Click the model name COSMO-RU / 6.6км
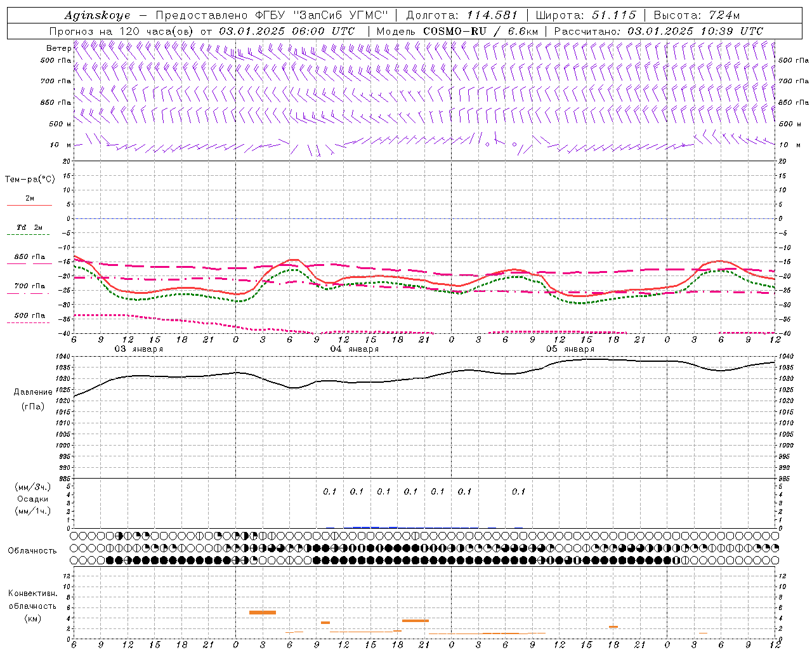Image resolution: width=812 pixels, height=650 pixels. pyautogui.click(x=480, y=31)
